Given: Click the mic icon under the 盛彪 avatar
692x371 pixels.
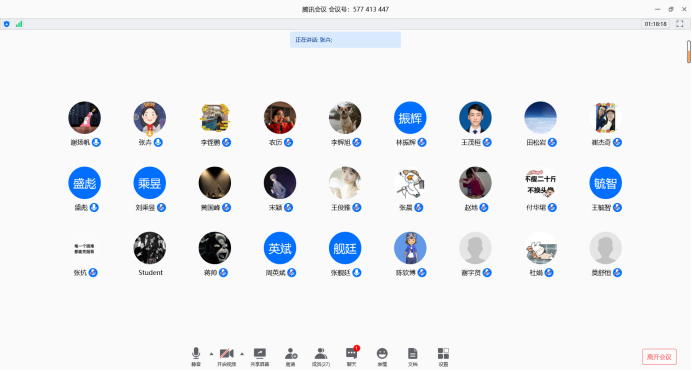Looking at the screenshot, I should (94, 208).
